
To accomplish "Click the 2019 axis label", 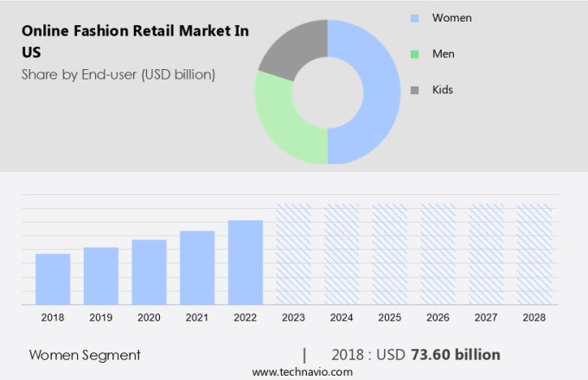I will (101, 318).
